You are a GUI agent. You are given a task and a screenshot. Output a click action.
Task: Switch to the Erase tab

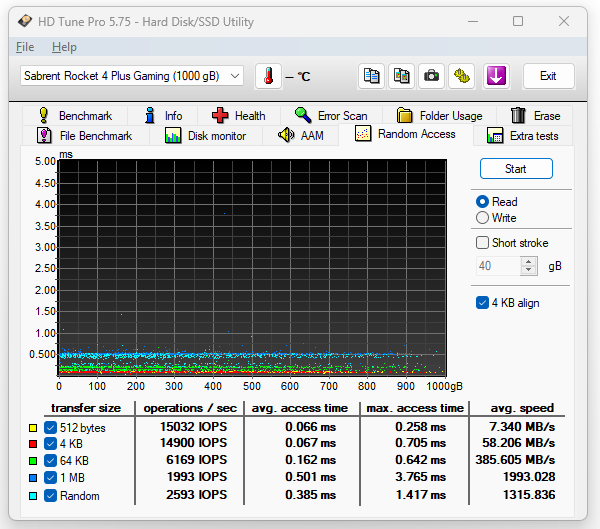(x=535, y=116)
